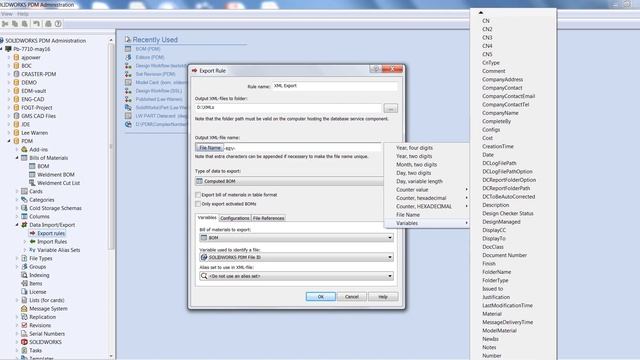This screenshot has height=360, width=640.
Task: Select the Export rules node icon
Action: click(x=32, y=233)
